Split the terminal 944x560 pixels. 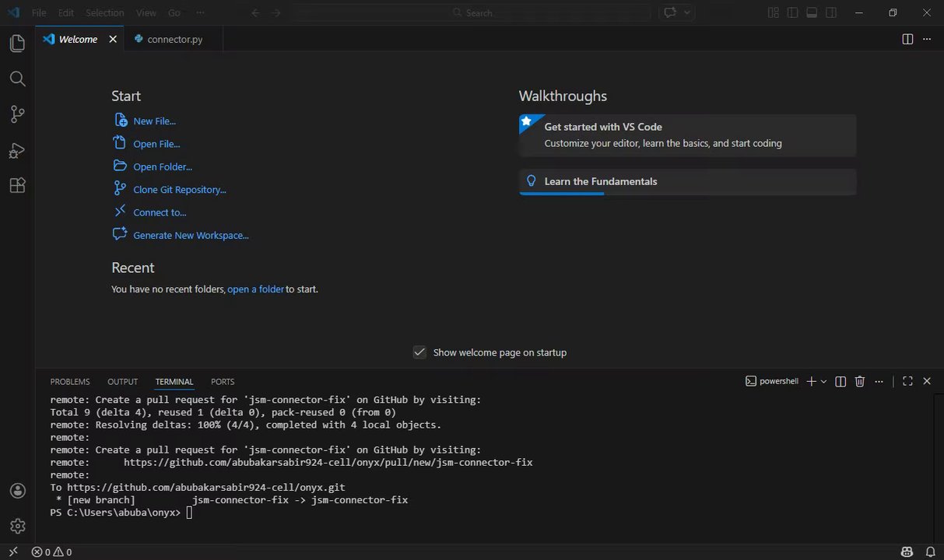[x=840, y=381]
